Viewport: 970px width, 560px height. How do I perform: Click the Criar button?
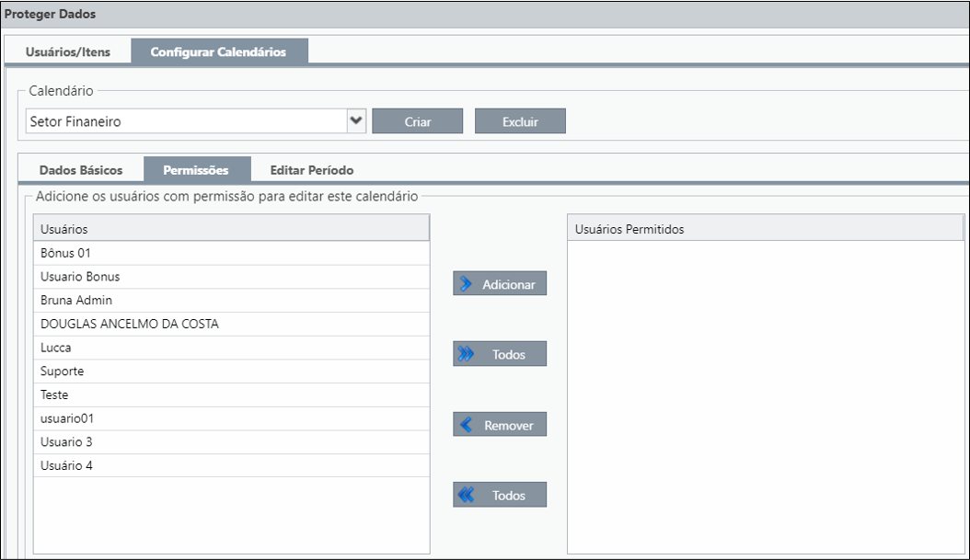pos(418,121)
